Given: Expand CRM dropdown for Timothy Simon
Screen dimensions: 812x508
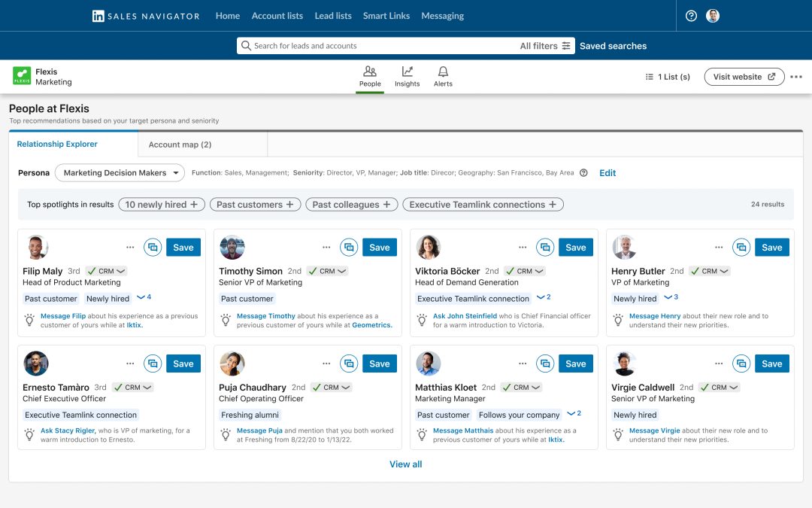Looking at the screenshot, I should [327, 271].
